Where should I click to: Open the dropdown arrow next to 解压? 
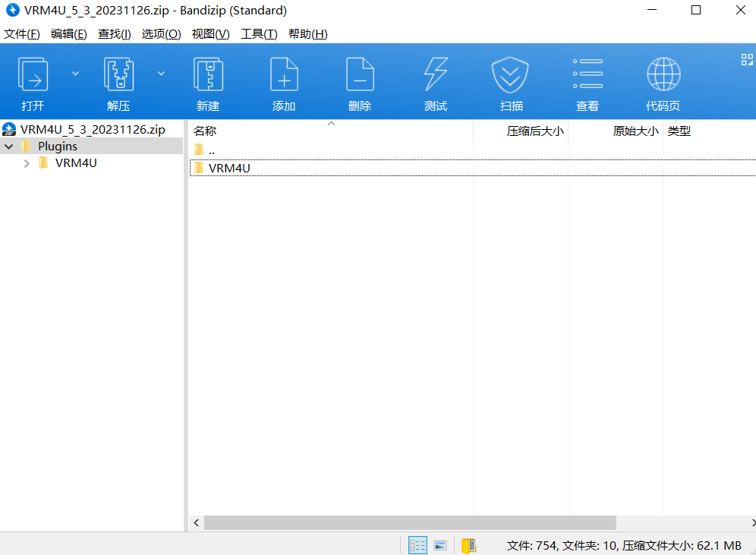(161, 74)
